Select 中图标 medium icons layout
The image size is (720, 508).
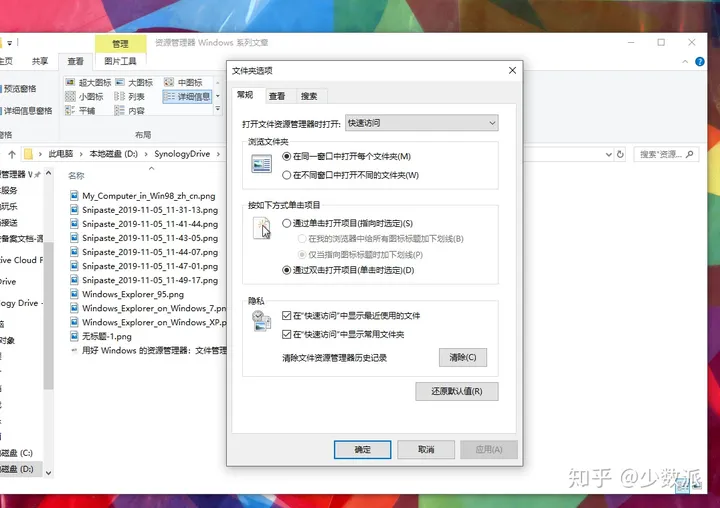(184, 83)
